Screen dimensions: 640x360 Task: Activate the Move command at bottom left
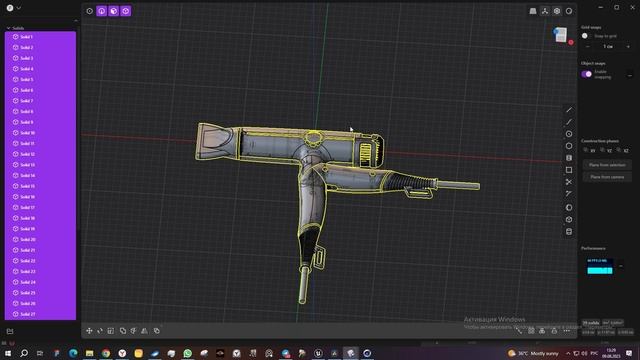(x=89, y=331)
